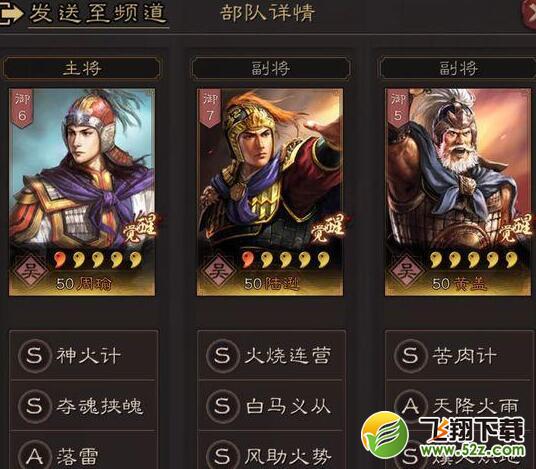Click the send-to-channel arrow icon
Viewport: 536px width, 469px height.
(11, 14)
